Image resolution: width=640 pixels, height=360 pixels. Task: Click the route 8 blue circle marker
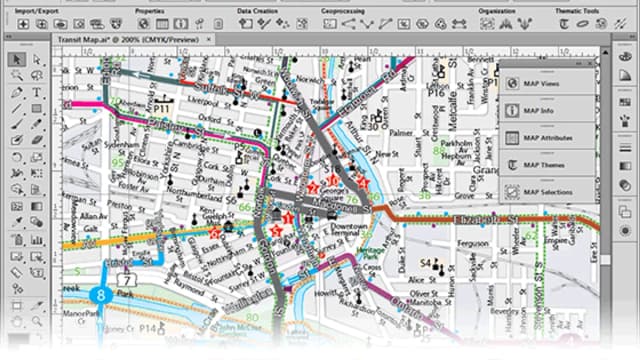tap(100, 295)
